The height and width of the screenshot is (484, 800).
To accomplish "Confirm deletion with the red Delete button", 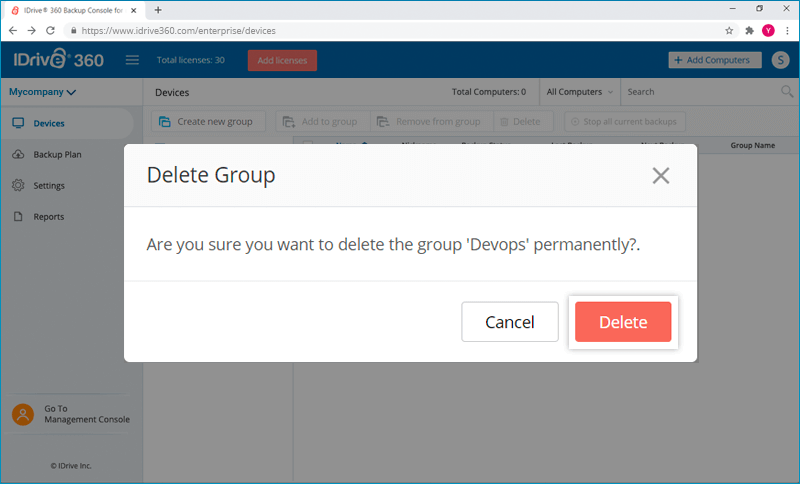I will click(623, 322).
